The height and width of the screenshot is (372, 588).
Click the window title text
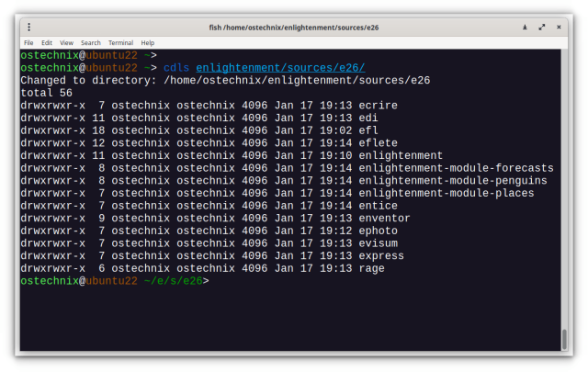coord(294,28)
